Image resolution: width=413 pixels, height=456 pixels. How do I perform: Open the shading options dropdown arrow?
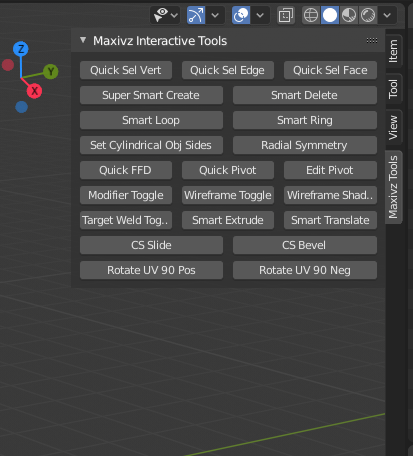[387, 15]
